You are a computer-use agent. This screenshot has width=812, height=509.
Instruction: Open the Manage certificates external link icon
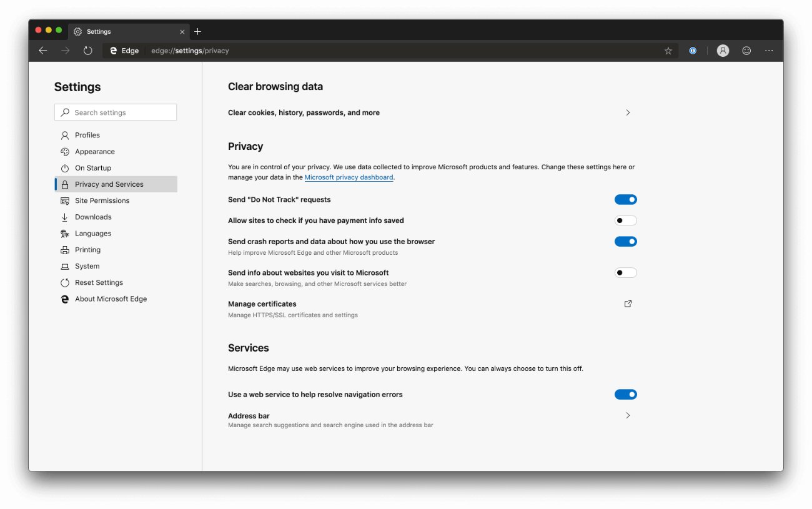[x=627, y=304]
